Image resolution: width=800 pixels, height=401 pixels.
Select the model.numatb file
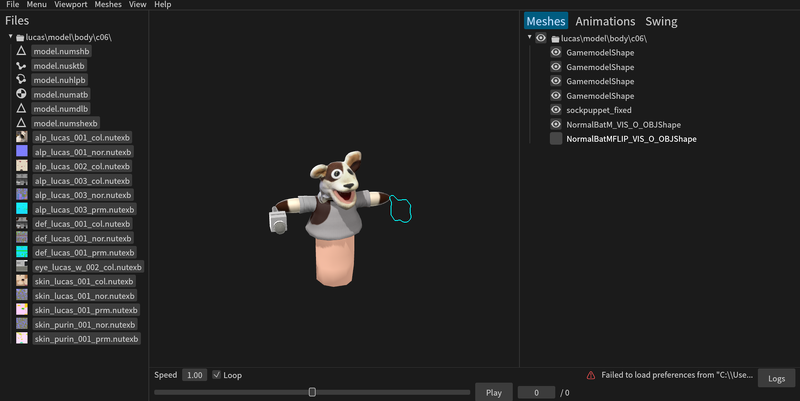pyautogui.click(x=61, y=94)
